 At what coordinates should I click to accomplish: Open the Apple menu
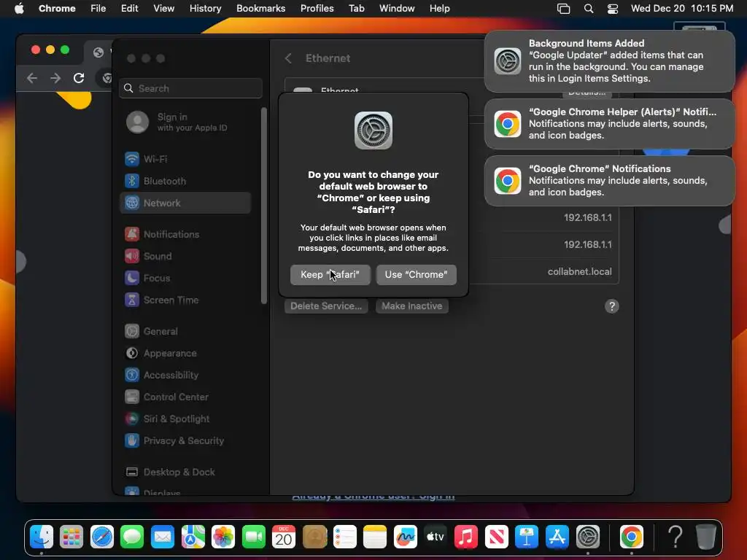19,9
